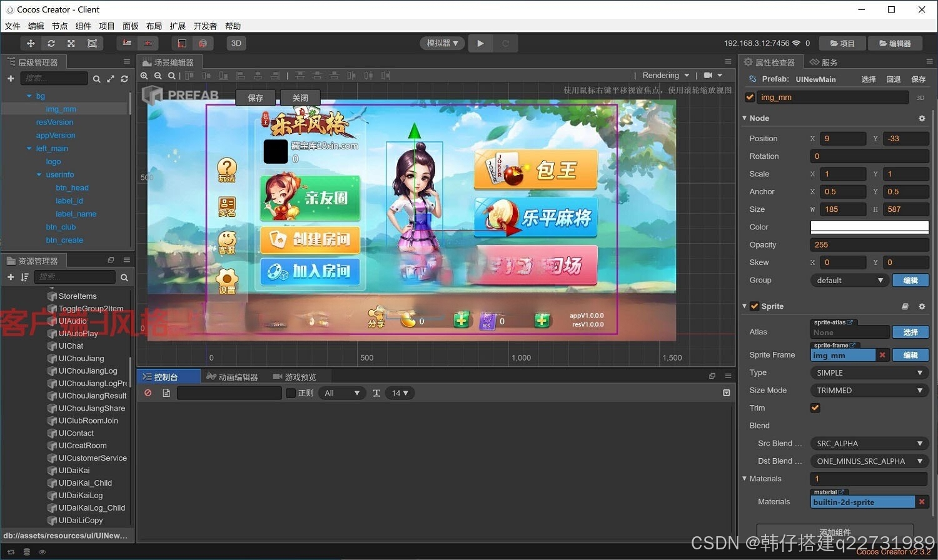Open Node component settings gear
The width and height of the screenshot is (938, 560).
[x=922, y=118]
